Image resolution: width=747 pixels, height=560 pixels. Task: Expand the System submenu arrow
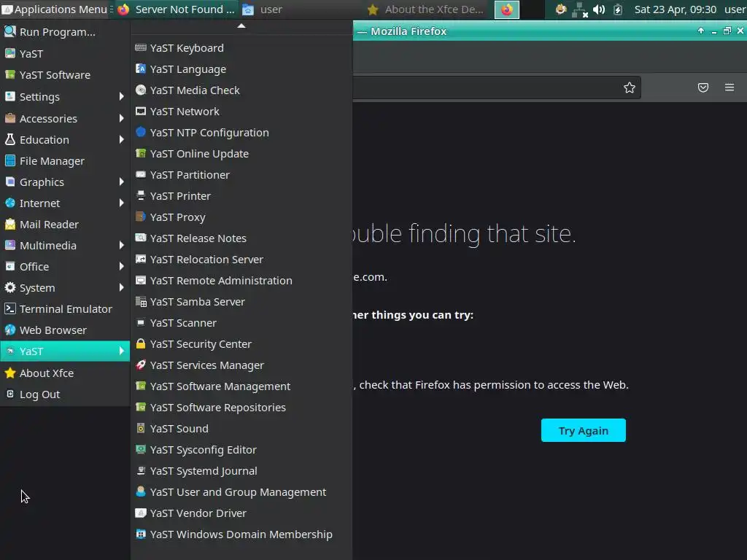(x=122, y=287)
